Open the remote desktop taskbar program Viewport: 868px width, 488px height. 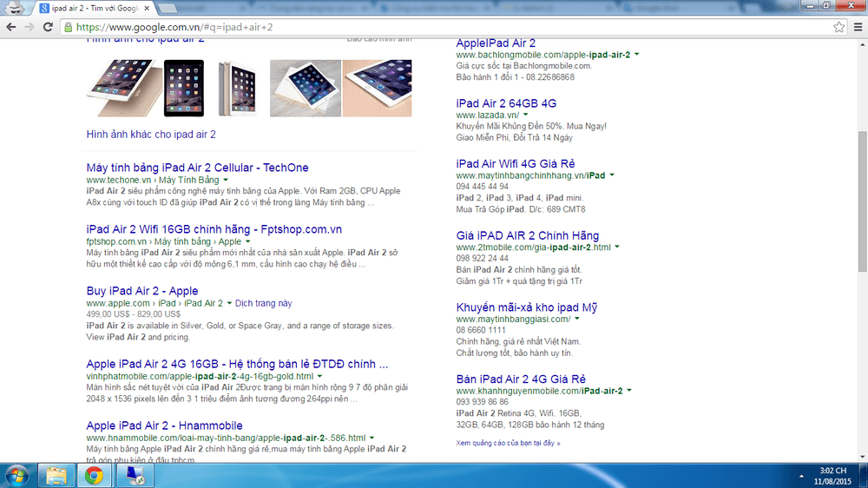click(x=135, y=476)
